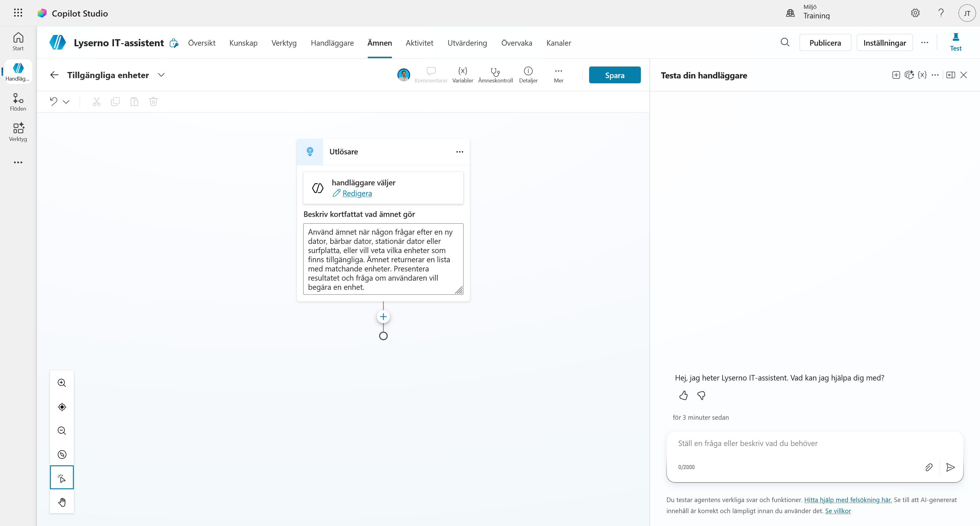Click the reset-to-center canvas target icon

(x=62, y=407)
